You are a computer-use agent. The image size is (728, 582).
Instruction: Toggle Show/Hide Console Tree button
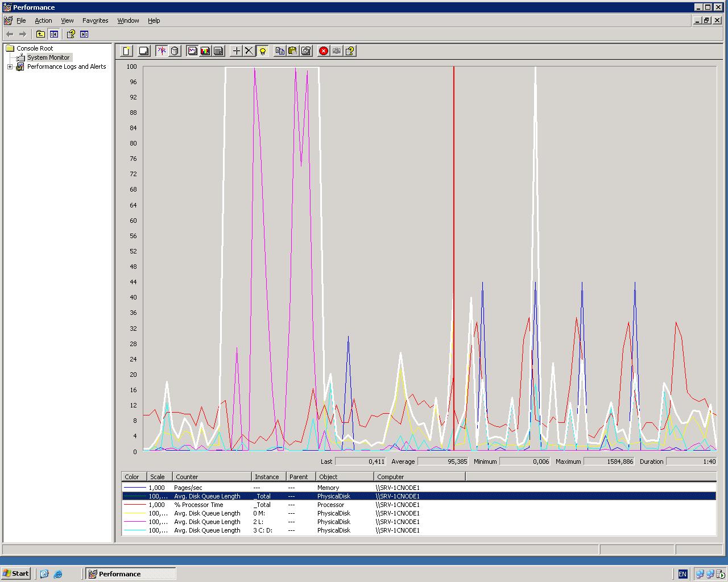click(53, 34)
